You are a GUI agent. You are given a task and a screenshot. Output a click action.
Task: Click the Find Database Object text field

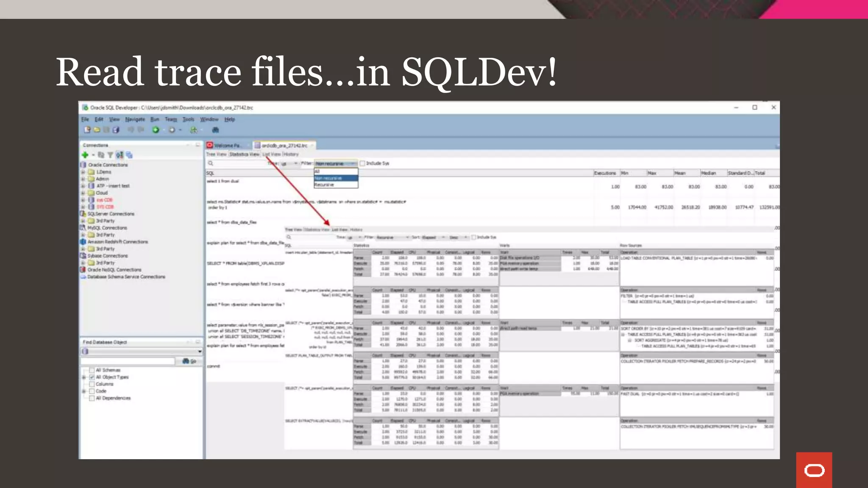tap(128, 361)
